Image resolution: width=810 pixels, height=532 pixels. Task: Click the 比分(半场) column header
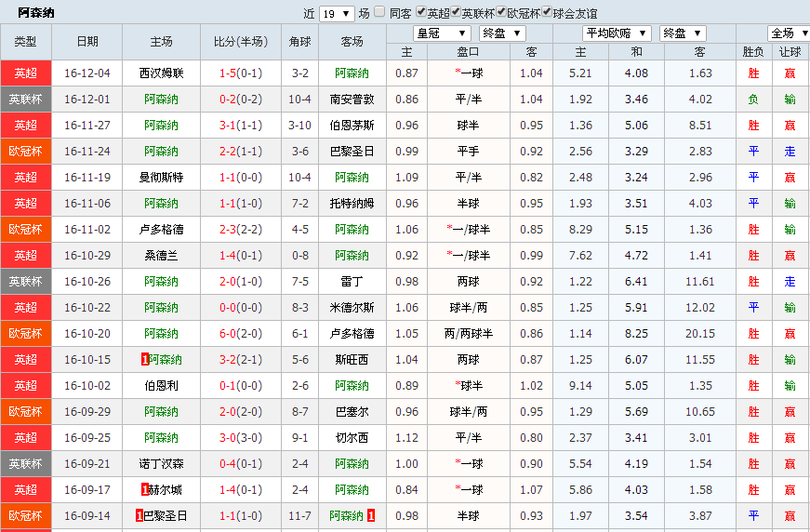click(x=241, y=42)
